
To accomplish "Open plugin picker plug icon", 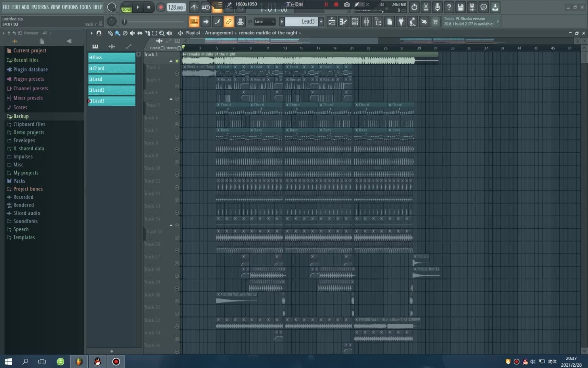I will click(x=401, y=22).
